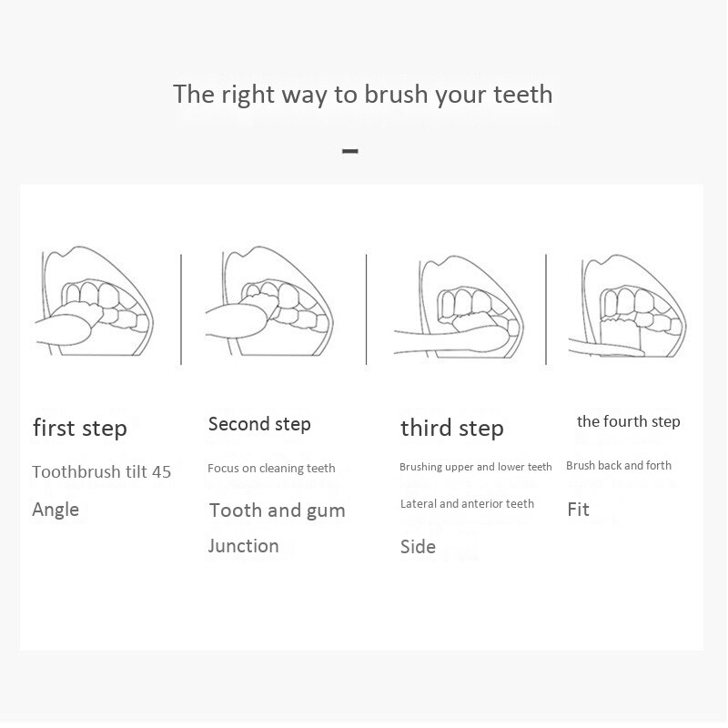This screenshot has width=728, height=728.
Task: Click the 'Focus on cleaning teeth' text
Action: pyautogui.click(x=271, y=468)
